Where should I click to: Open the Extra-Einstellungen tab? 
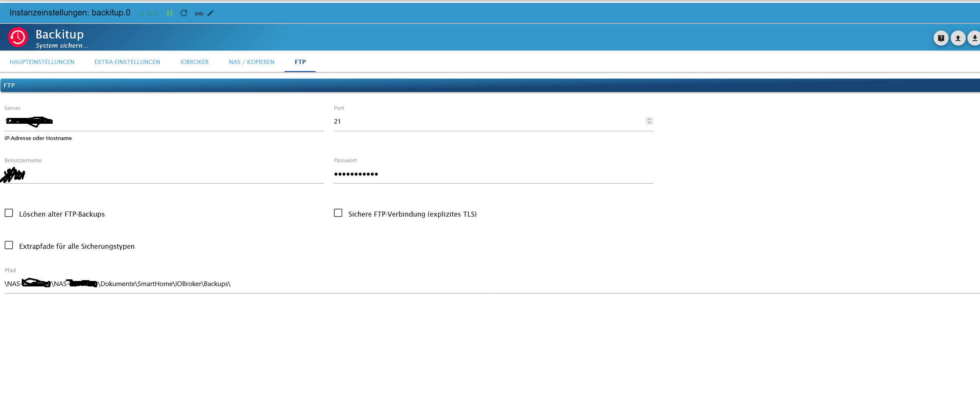pyautogui.click(x=127, y=62)
